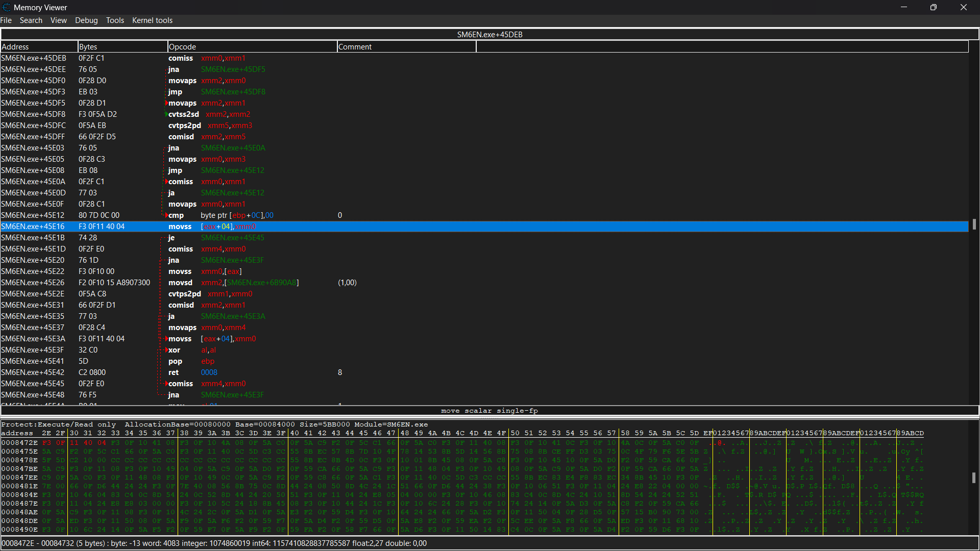
Task: Open the Search menu
Action: tap(31, 20)
